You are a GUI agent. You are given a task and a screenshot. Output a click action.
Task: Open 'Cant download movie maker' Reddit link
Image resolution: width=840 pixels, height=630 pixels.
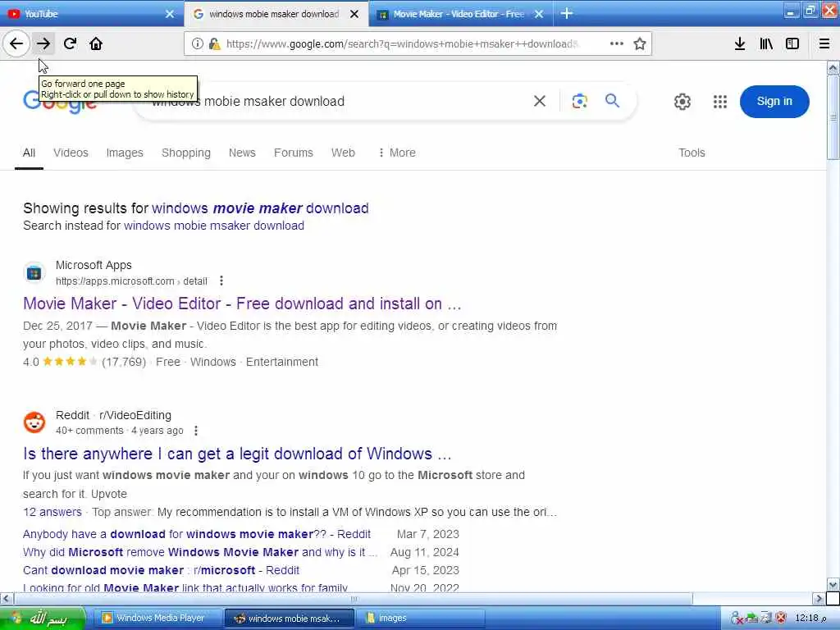[x=162, y=570]
